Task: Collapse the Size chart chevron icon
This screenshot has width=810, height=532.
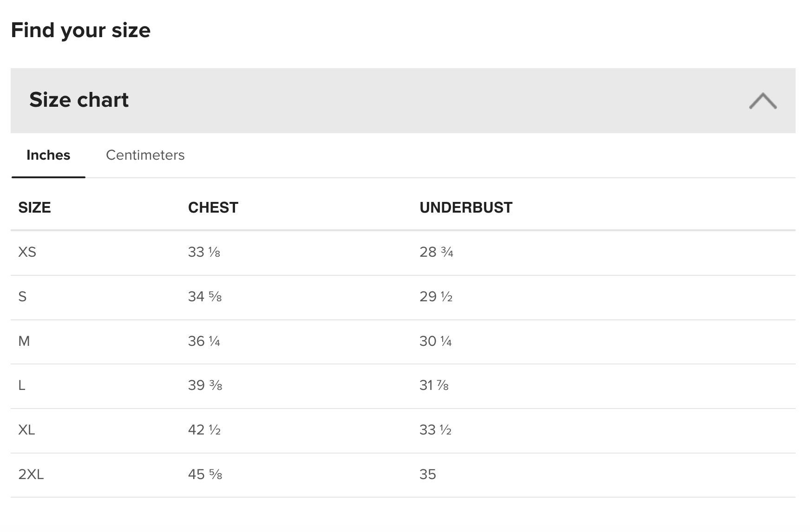Action: click(763, 101)
